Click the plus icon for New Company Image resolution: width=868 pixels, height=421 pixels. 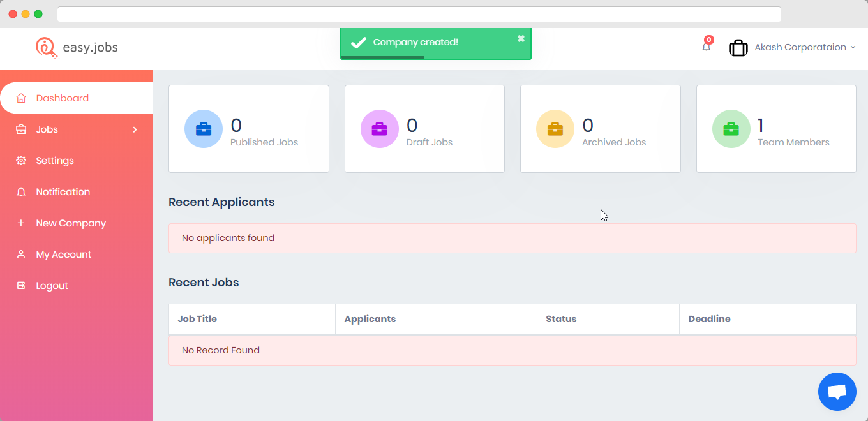coord(21,223)
